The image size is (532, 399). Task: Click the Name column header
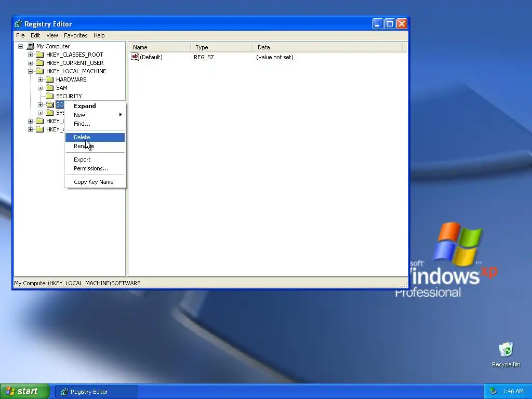click(x=159, y=47)
